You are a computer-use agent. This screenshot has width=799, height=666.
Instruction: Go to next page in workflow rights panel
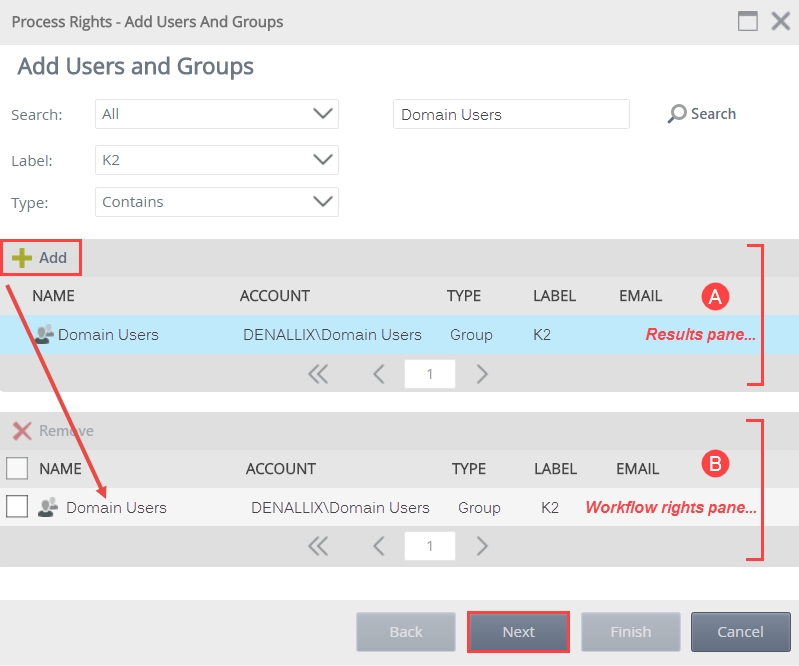coord(482,546)
